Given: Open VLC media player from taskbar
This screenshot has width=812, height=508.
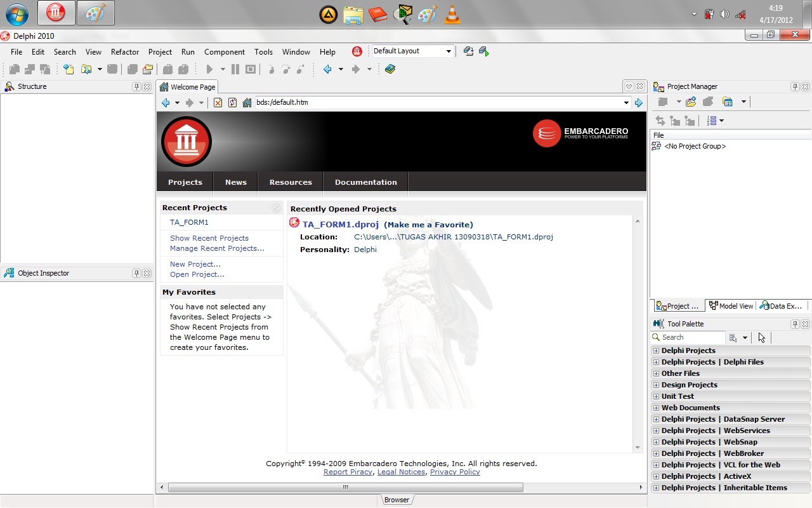Looking at the screenshot, I should (452, 14).
